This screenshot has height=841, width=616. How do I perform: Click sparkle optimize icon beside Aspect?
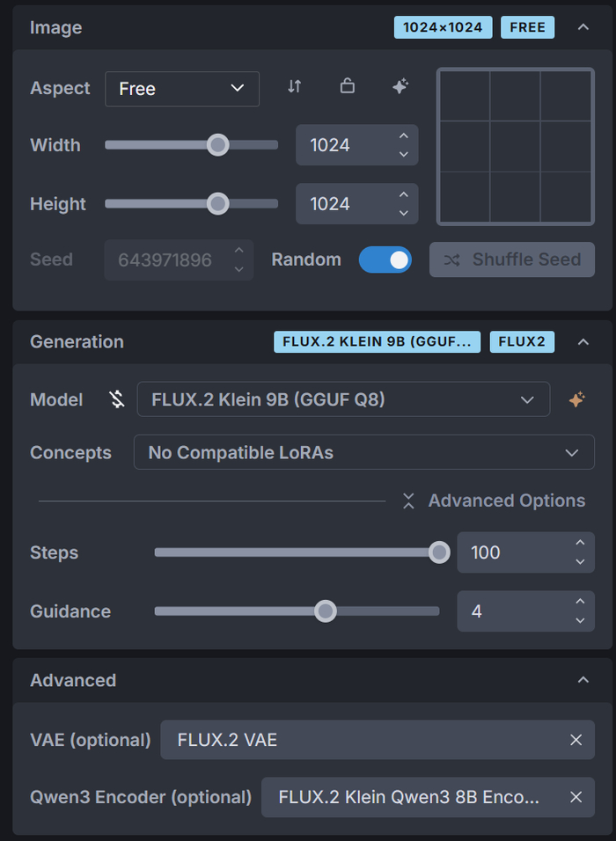[400, 86]
